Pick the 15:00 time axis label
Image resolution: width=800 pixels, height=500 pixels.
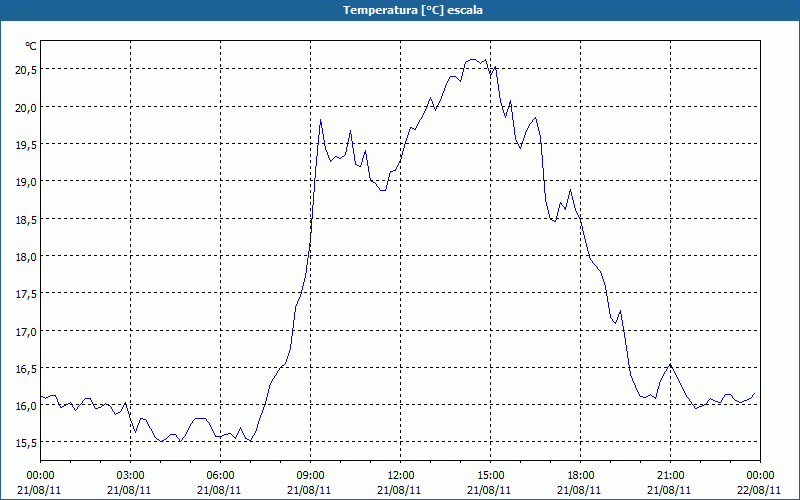[x=490, y=476]
